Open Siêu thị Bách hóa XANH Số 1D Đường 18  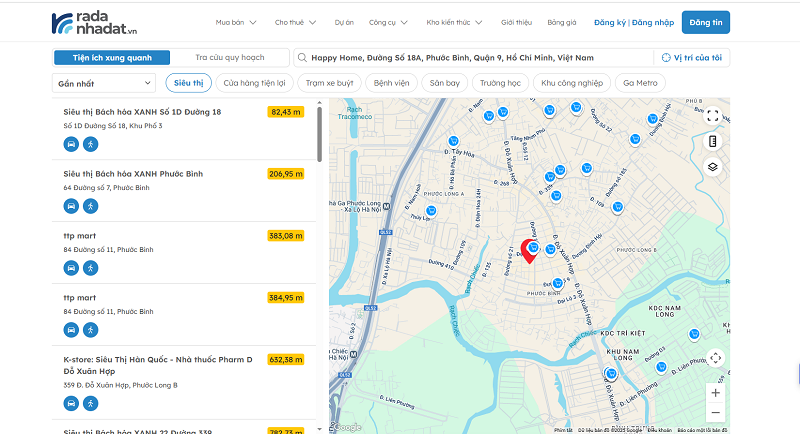coord(142,112)
